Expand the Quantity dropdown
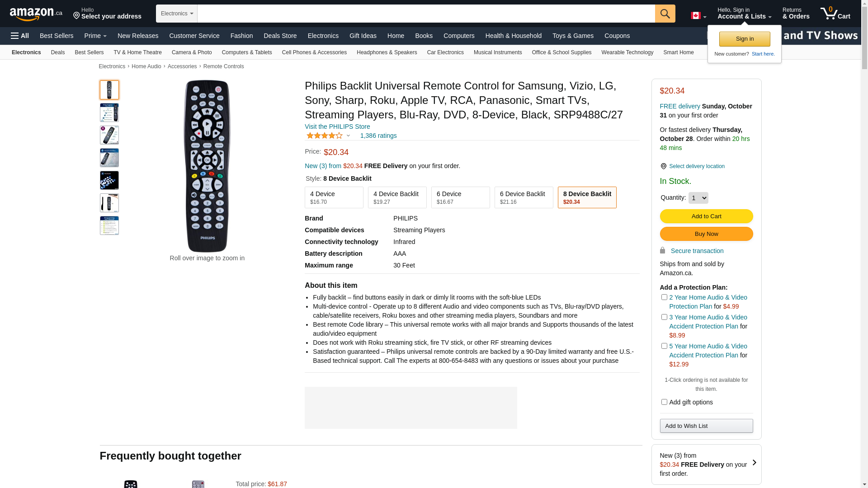The image size is (868, 488). pos(698,198)
